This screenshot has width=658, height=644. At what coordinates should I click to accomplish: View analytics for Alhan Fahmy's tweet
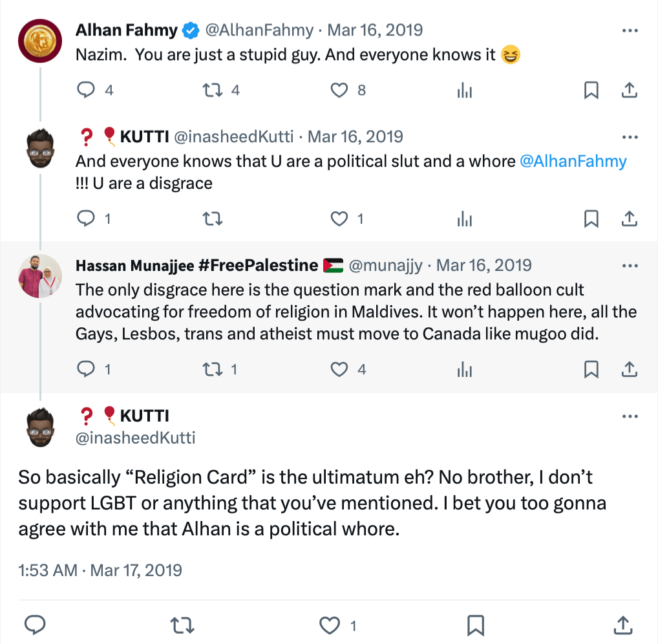[464, 91]
